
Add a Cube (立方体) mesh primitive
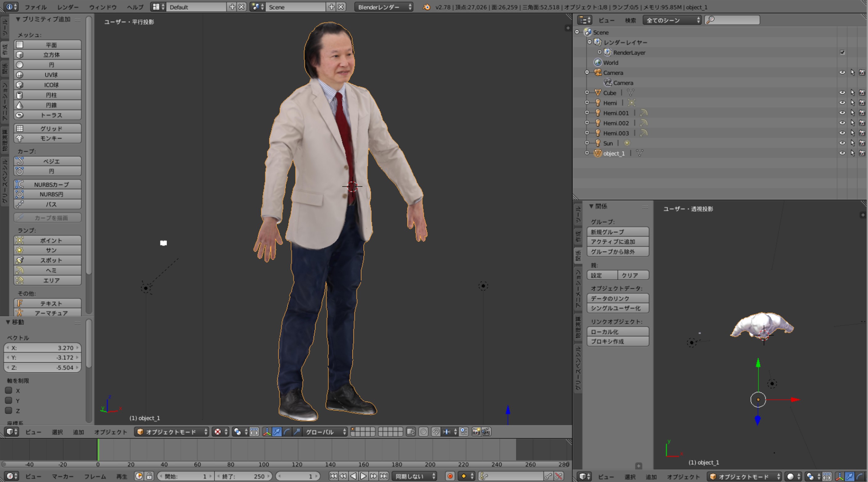47,55
